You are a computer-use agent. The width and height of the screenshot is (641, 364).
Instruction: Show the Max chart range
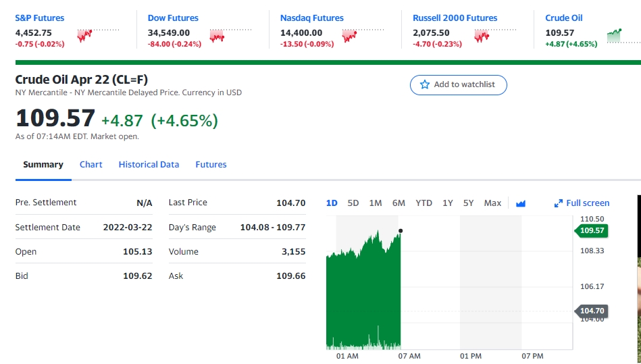[x=492, y=203]
